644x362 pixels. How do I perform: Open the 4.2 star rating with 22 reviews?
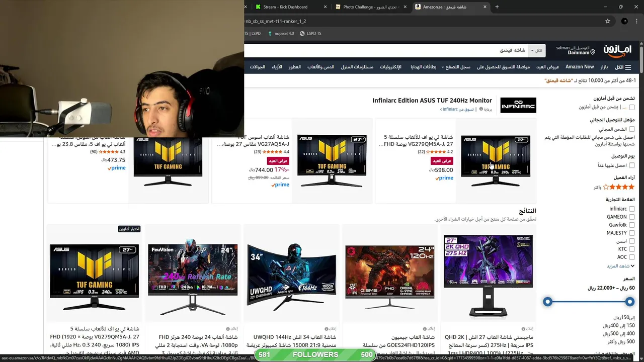click(x=435, y=152)
